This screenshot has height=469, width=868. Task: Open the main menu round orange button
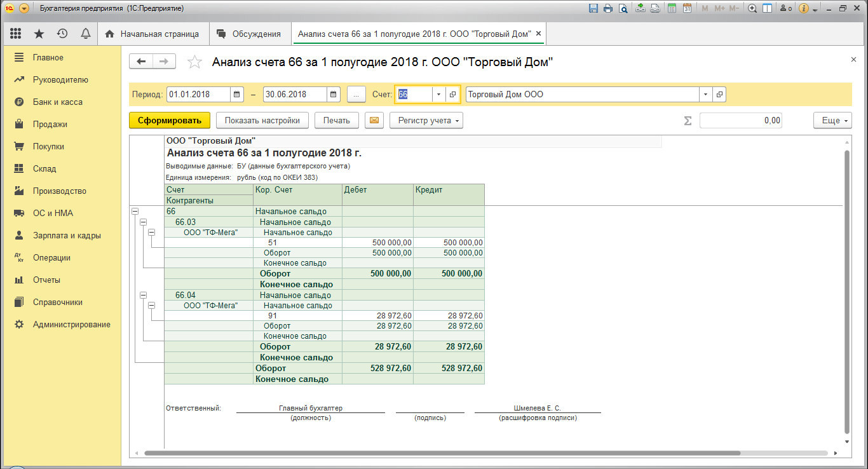pyautogui.click(x=24, y=8)
